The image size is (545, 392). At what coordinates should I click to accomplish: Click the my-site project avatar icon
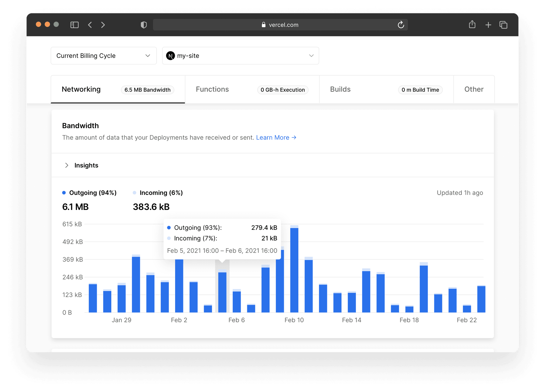[170, 56]
